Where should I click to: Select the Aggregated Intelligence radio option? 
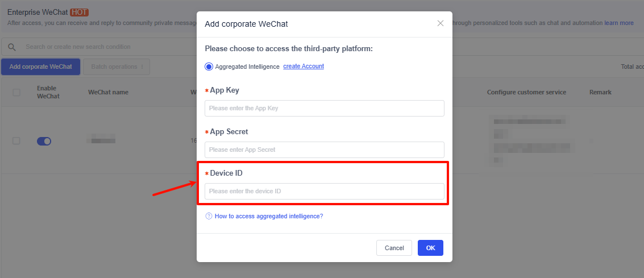pyautogui.click(x=209, y=67)
